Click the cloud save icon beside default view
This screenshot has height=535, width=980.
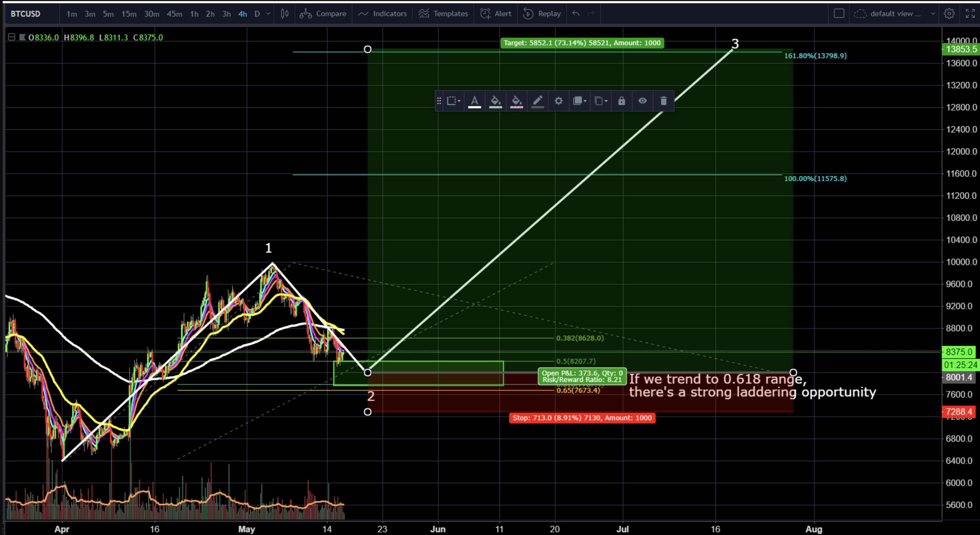click(x=860, y=14)
